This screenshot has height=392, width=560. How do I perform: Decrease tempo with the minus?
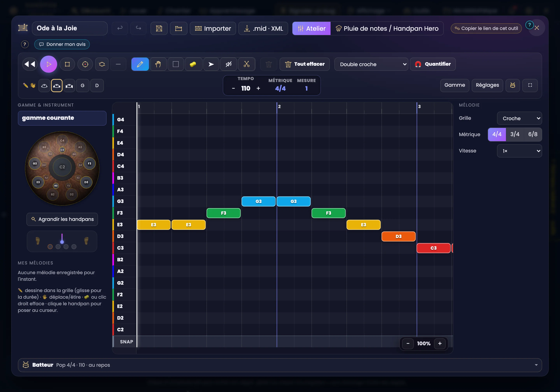[x=233, y=88]
